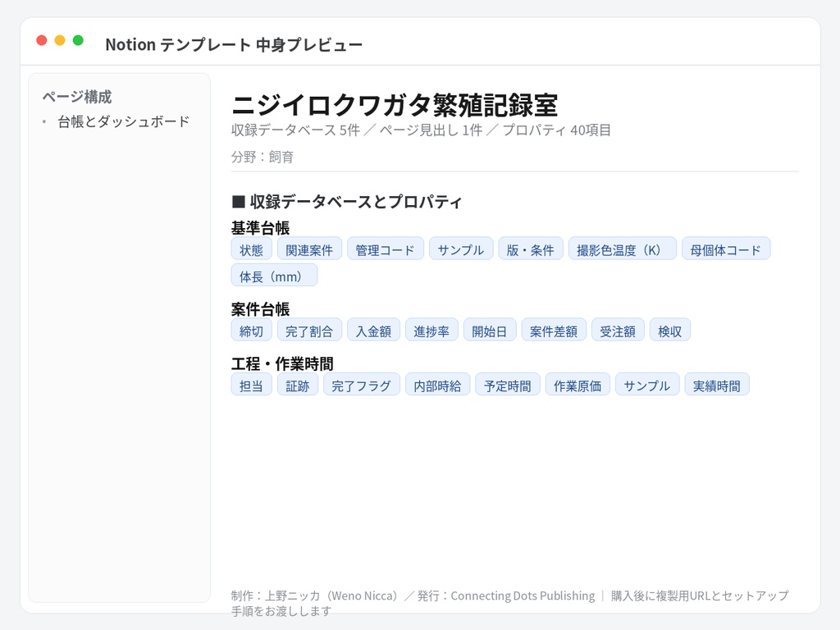Viewport: 840px width, 630px height.
Task: Click the 収録データベース 5件 summary line
Action: click(421, 130)
